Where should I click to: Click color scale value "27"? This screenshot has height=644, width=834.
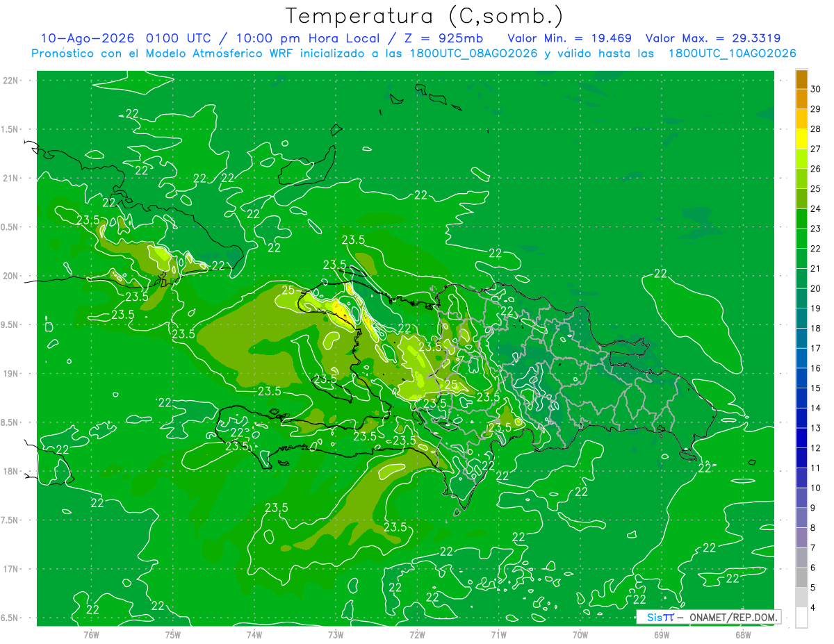tap(816, 148)
